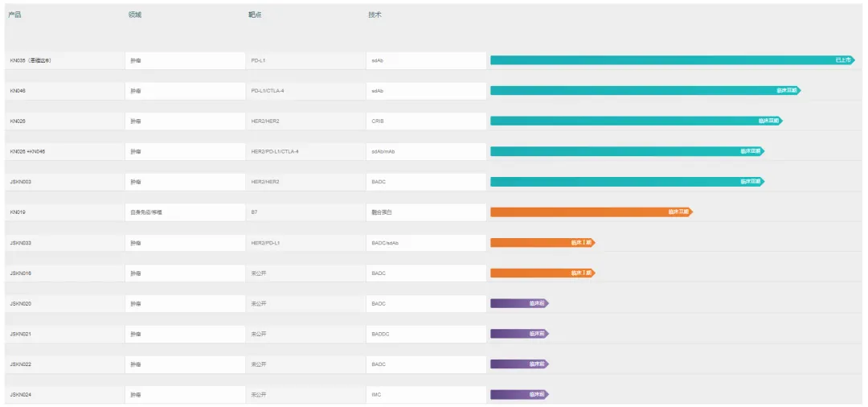The image size is (868, 407).
Task: Click the CRIB technology cell
Action: pos(378,121)
